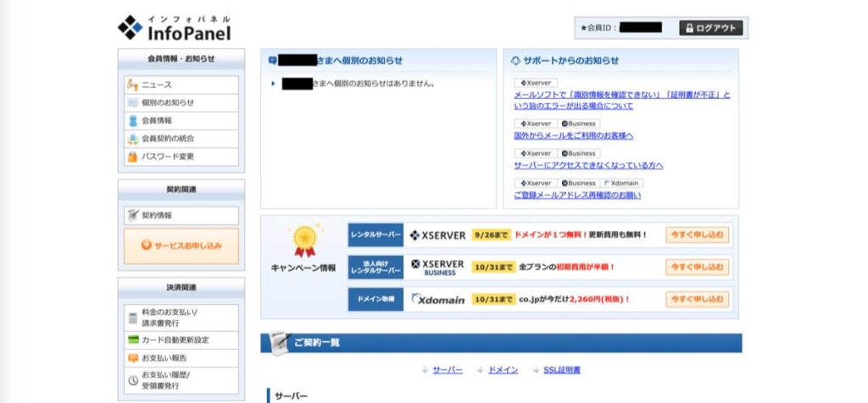
Task: Open the ニュース menu item
Action: point(181,86)
